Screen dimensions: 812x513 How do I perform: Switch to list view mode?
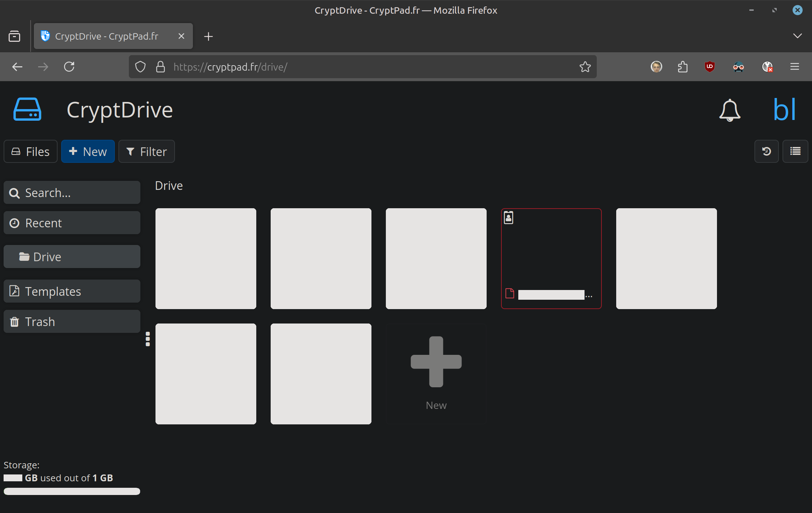click(x=795, y=151)
